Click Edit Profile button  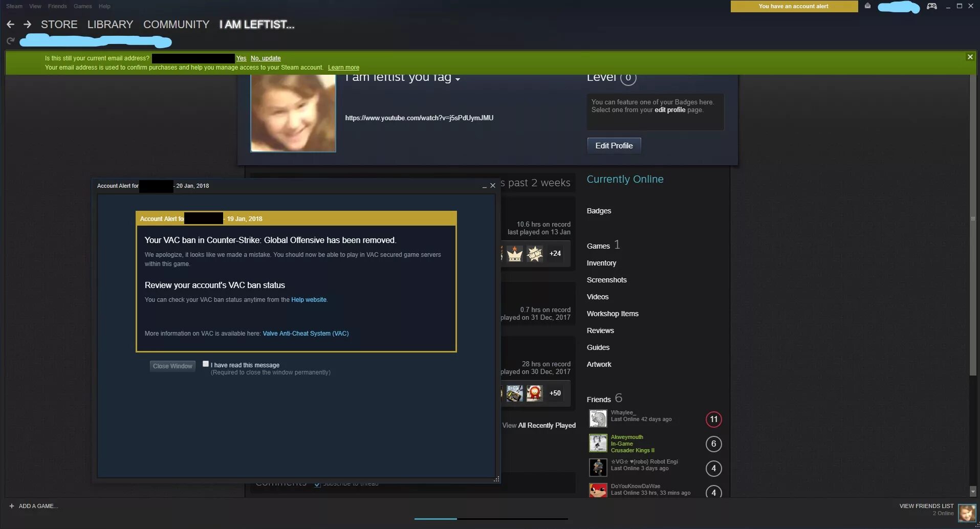click(614, 146)
